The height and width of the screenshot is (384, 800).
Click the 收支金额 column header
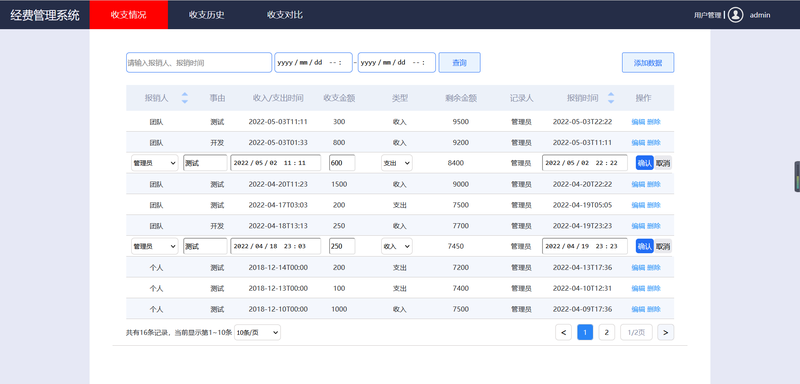point(339,98)
